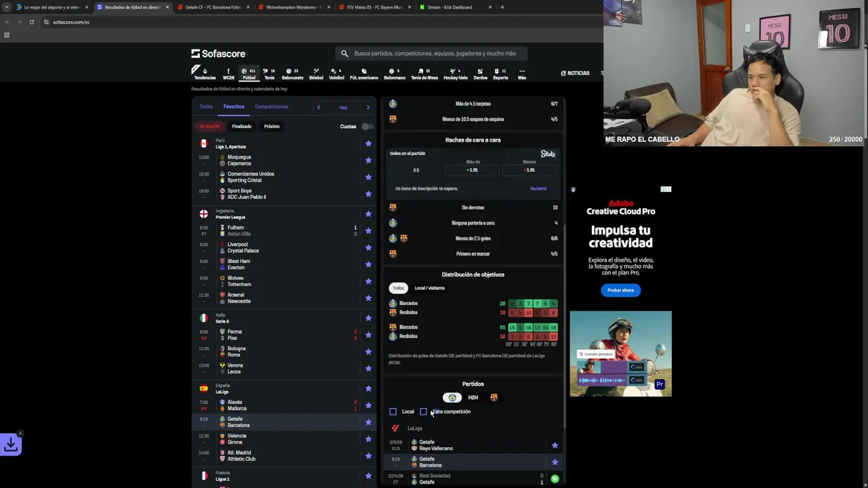
Task: Check the Esta competición checkbox
Action: click(423, 411)
